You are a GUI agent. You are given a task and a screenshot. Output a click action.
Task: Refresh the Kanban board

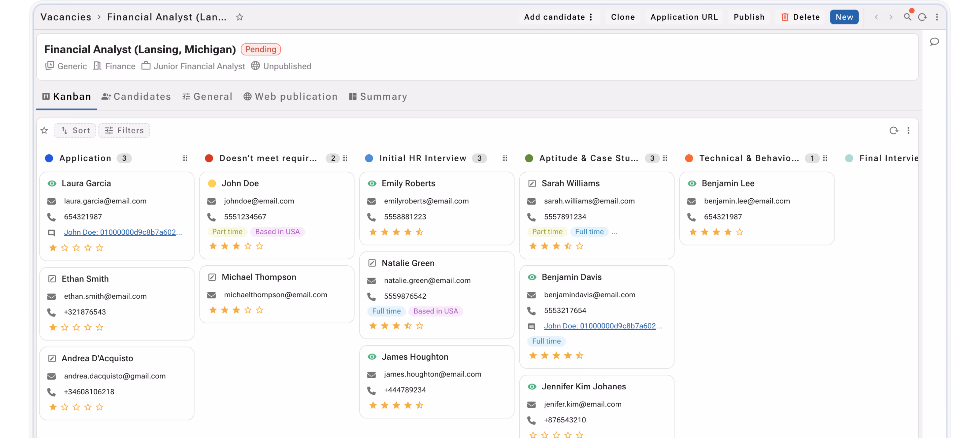(894, 130)
